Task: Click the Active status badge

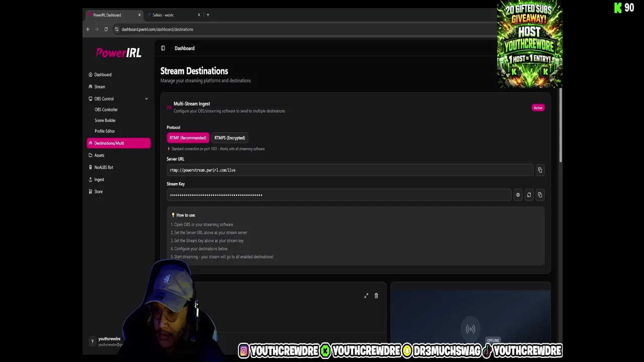Action: pyautogui.click(x=538, y=108)
